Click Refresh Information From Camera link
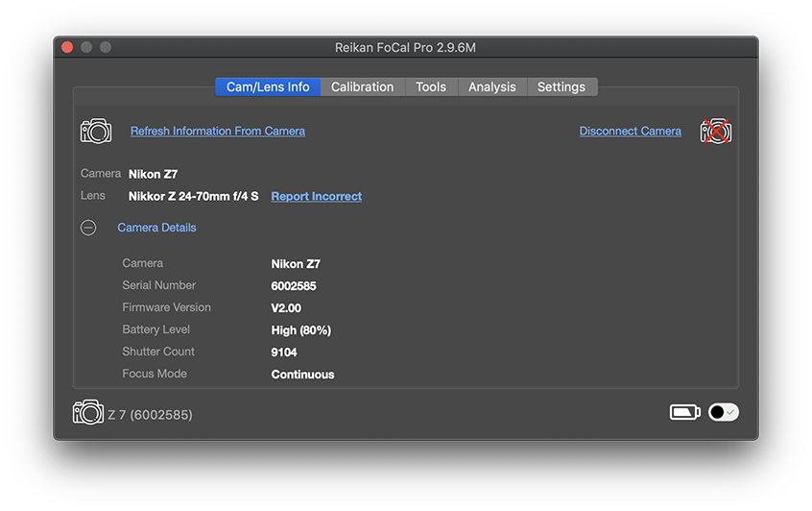 coord(218,132)
